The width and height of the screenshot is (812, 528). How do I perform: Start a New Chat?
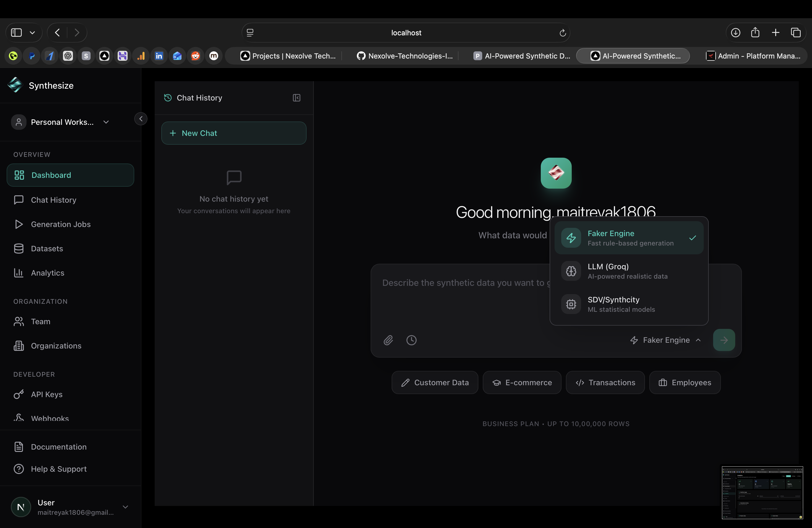tap(233, 133)
